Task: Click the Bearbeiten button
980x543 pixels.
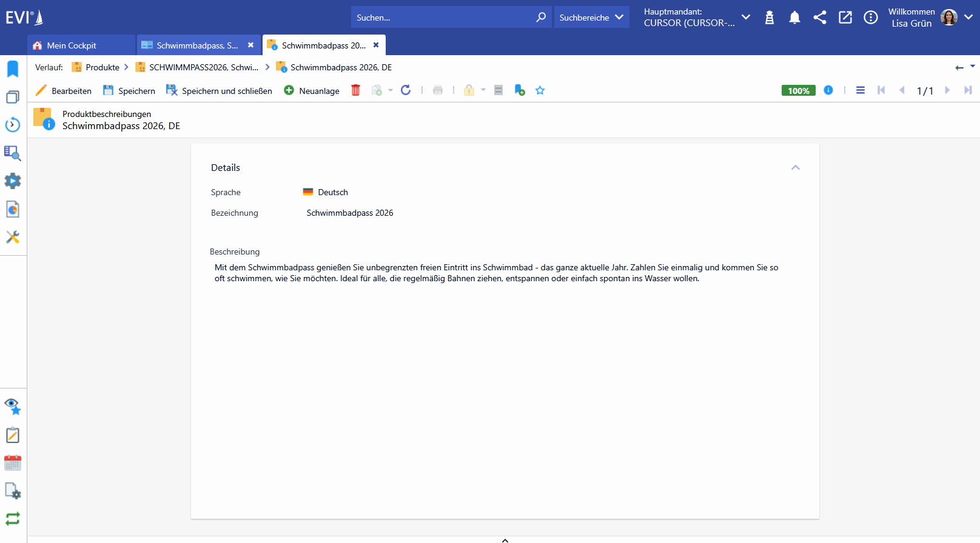Action: click(x=64, y=91)
